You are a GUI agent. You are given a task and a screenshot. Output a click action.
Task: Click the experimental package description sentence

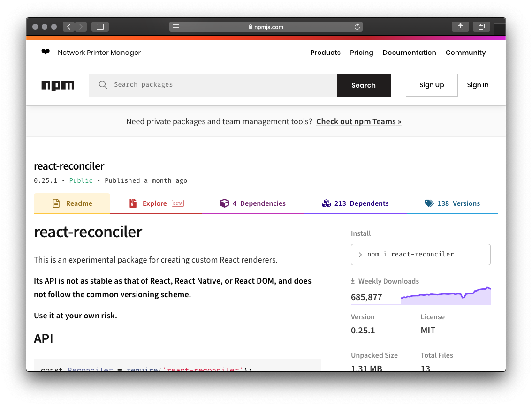tap(156, 260)
